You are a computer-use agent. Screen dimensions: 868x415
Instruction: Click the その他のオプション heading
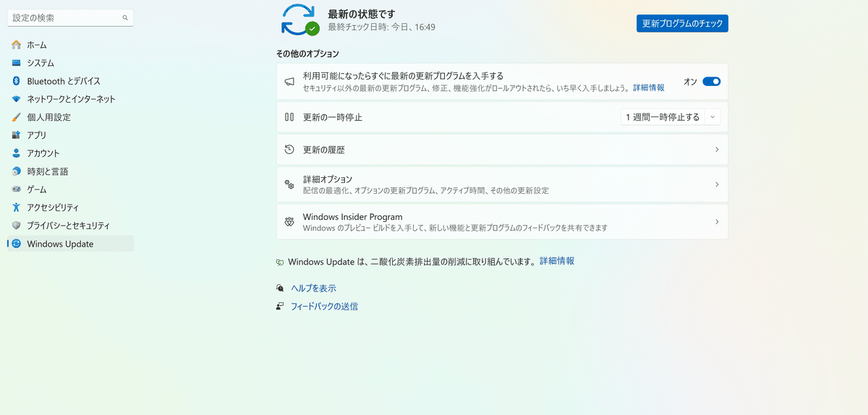click(307, 54)
